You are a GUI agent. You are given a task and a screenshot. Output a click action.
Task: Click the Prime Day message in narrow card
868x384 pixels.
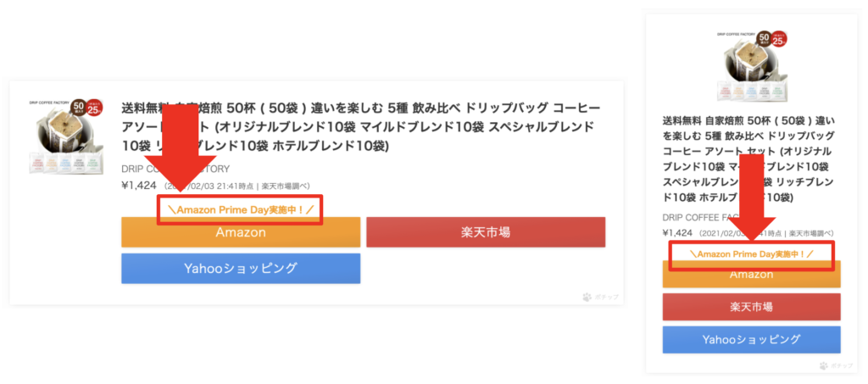[751, 254]
